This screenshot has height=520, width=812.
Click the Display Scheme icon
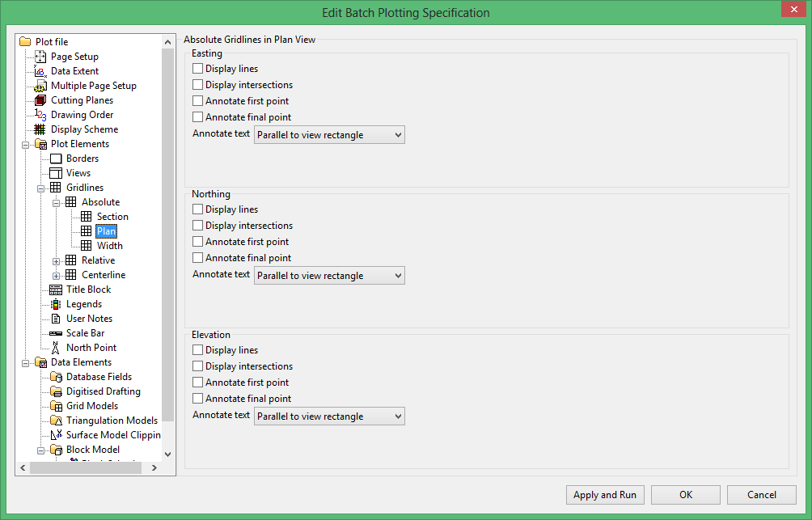coord(40,129)
